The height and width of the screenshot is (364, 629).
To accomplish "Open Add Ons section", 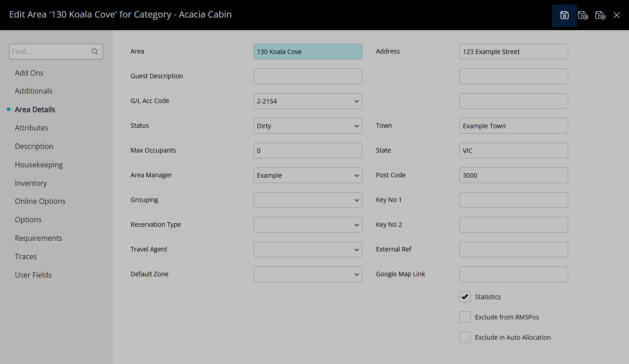I will coord(29,73).
